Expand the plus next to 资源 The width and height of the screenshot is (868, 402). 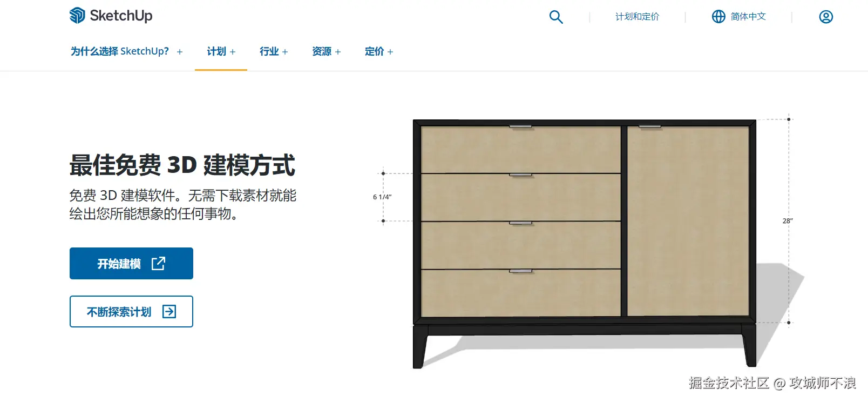click(x=338, y=52)
